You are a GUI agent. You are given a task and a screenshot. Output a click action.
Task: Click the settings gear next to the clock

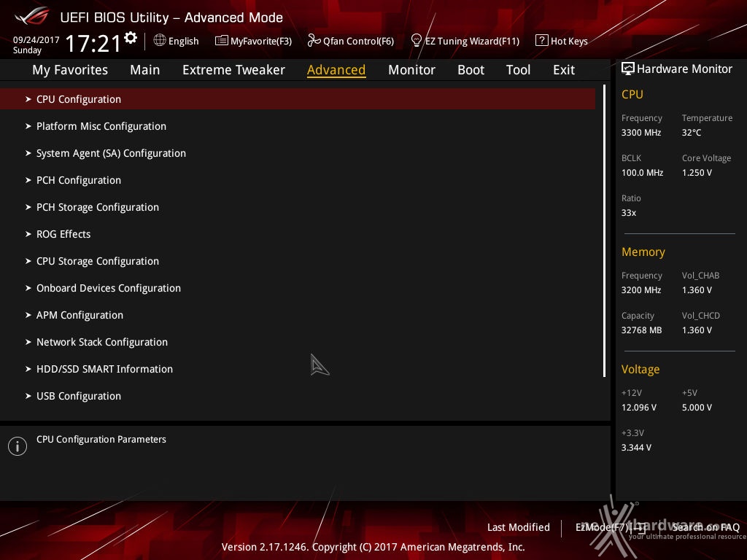click(131, 38)
